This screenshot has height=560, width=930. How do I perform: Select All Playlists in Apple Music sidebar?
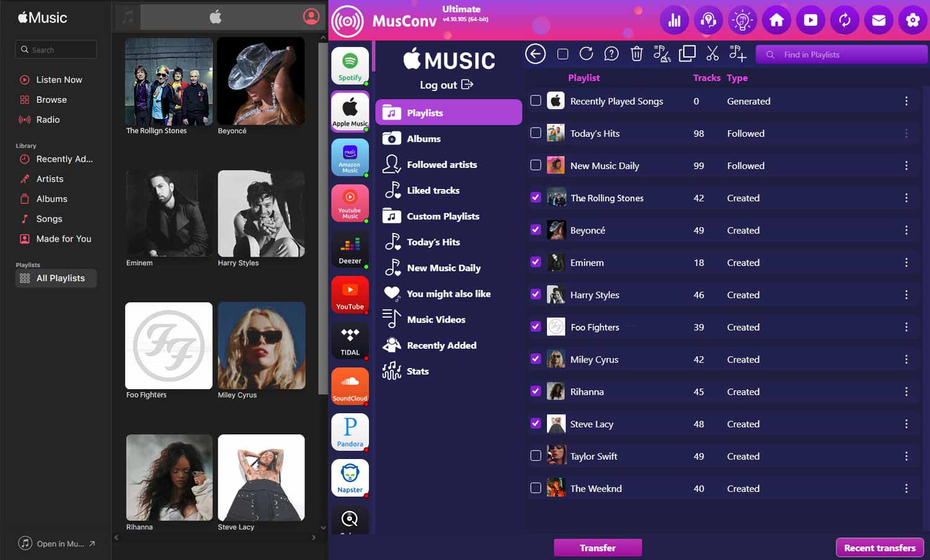56,278
